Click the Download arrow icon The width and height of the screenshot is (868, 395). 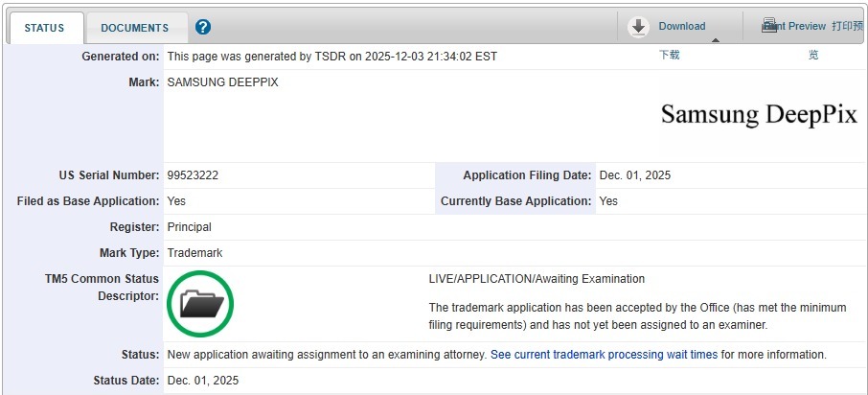pos(638,27)
